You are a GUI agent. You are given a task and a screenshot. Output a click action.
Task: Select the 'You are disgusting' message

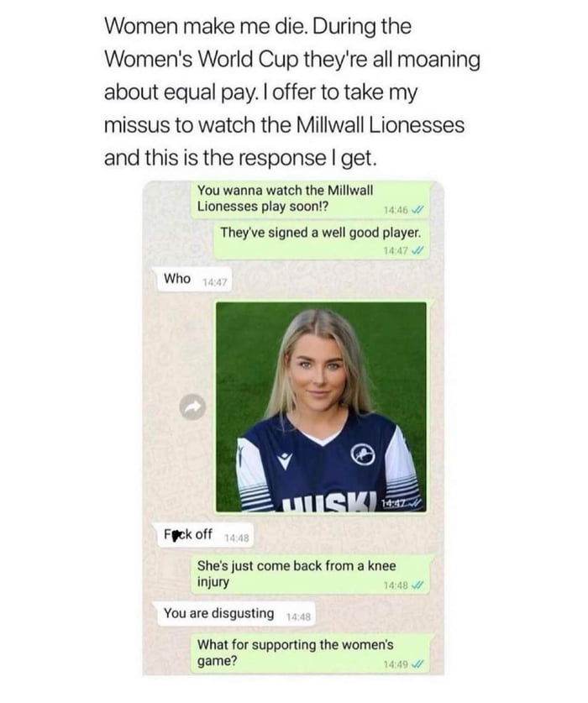[x=234, y=614]
